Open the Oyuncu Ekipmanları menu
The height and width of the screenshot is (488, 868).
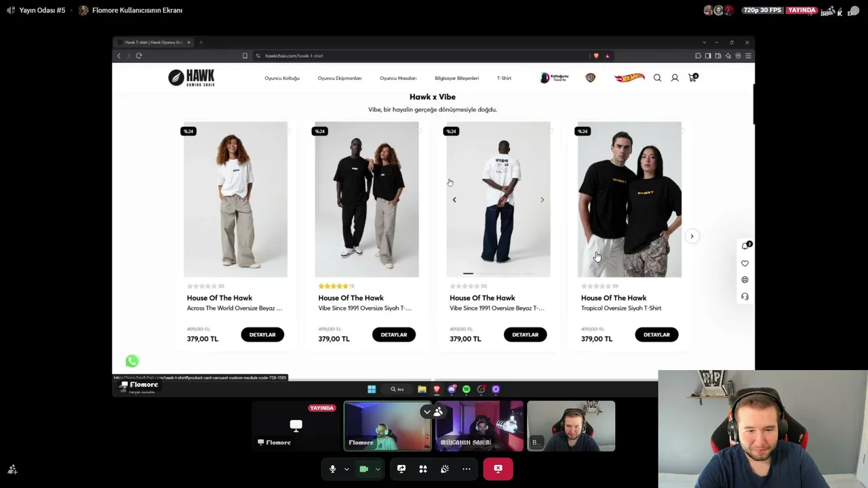point(340,78)
